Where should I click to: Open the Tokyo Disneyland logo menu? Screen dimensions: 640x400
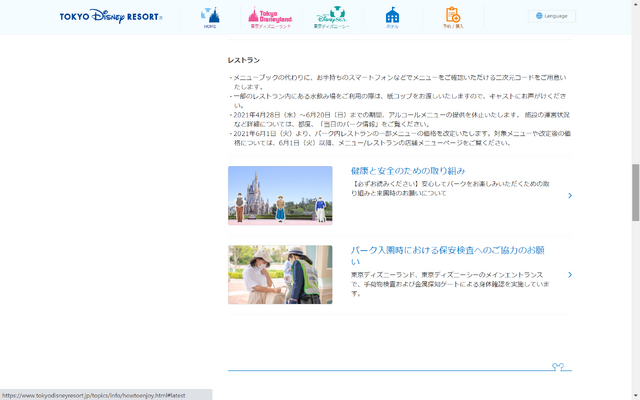click(271, 18)
